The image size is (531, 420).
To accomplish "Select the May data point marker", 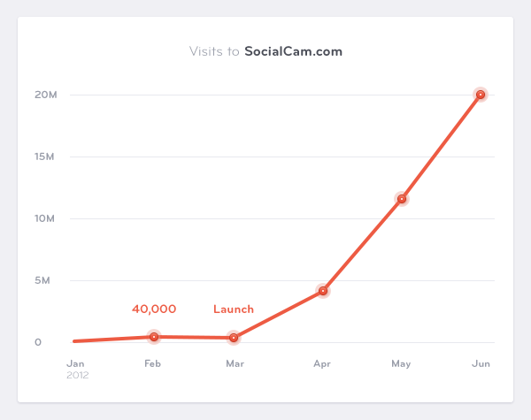I will point(402,199).
